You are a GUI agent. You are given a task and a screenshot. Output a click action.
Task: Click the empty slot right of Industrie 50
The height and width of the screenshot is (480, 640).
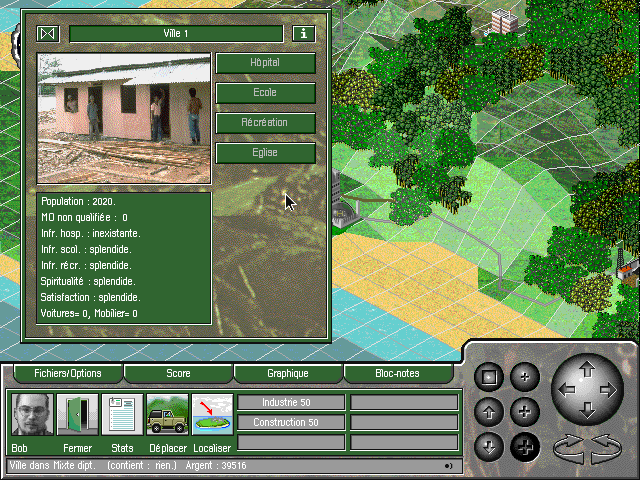404,402
